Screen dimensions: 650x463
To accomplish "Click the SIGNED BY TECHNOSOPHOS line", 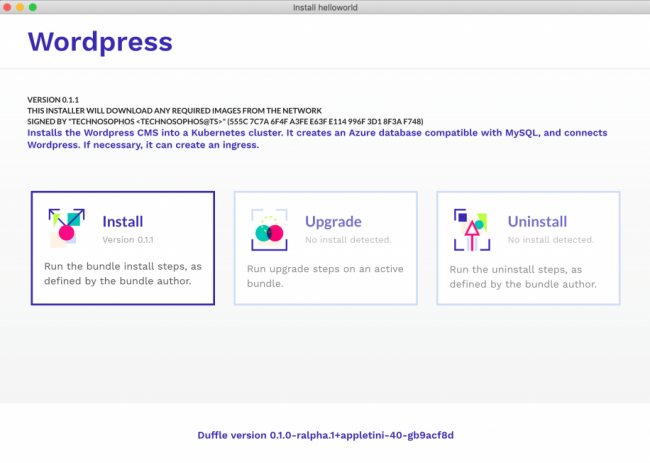I will [226, 121].
